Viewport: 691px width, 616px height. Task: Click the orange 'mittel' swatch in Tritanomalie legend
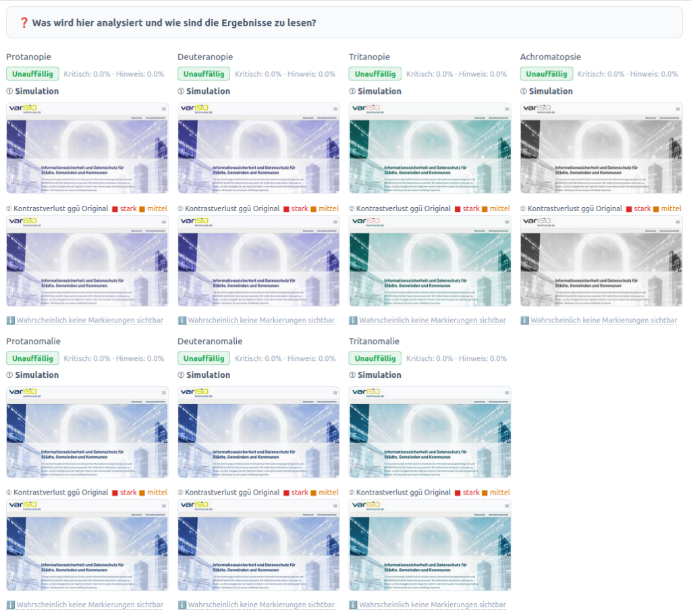(485, 493)
